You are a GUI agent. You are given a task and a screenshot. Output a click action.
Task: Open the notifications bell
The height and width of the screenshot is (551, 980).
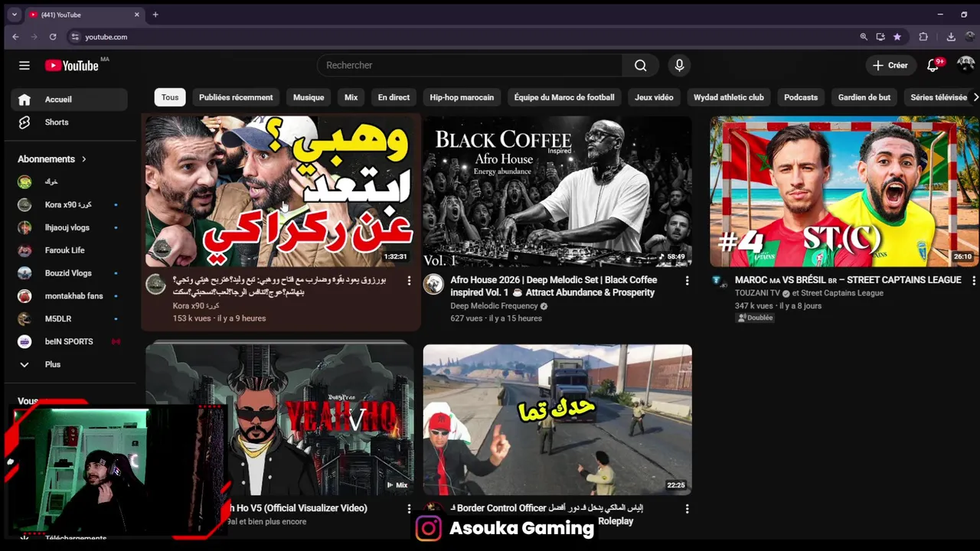(x=933, y=66)
